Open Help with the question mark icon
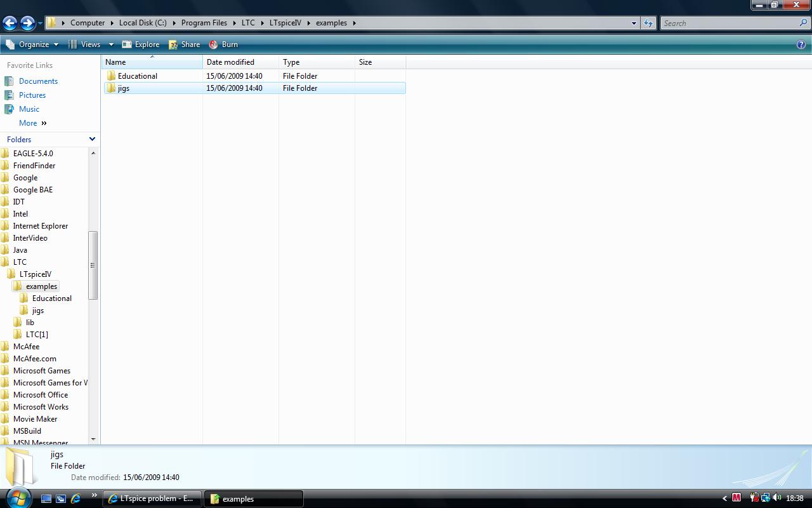Viewport: 812px width, 508px height. (801, 44)
